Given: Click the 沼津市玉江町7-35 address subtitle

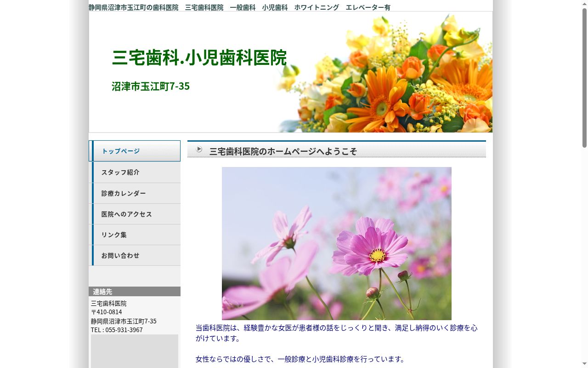Looking at the screenshot, I should [151, 86].
